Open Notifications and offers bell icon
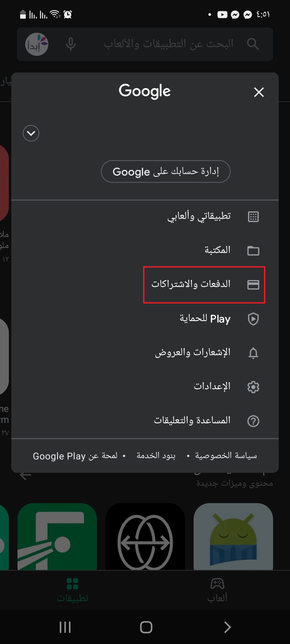290x644 pixels. (253, 353)
